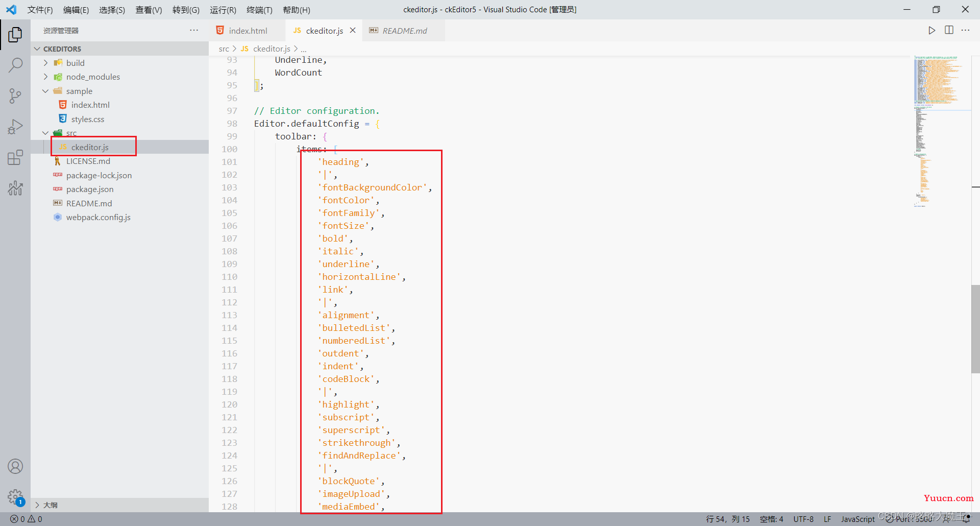Screen dimensions: 980x526
Task: Open the 转到(G) menu
Action: [x=186, y=10]
